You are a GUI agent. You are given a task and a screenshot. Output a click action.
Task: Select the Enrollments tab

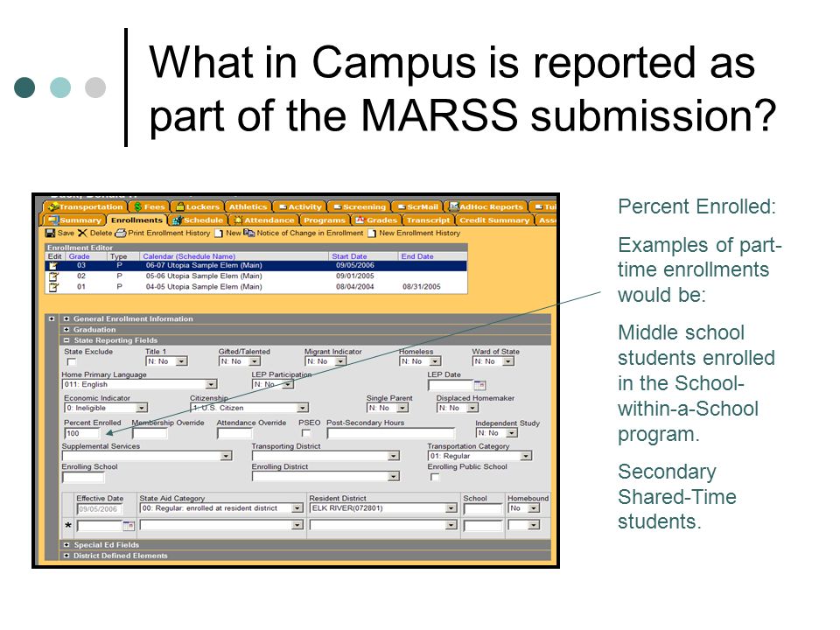click(x=136, y=220)
